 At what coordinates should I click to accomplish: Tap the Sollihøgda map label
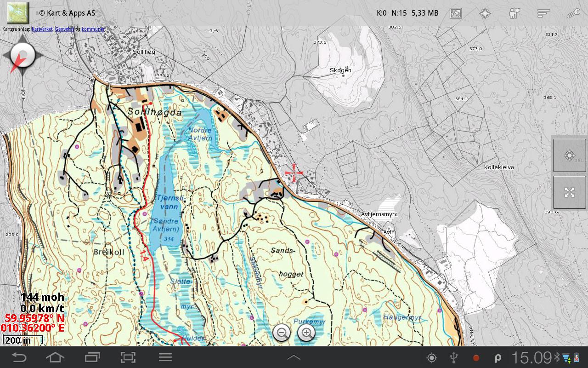[155, 112]
